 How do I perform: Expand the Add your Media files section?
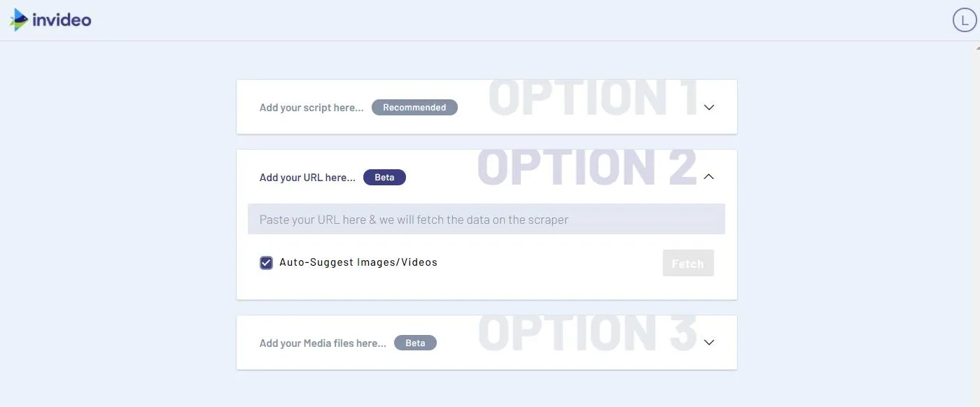tap(708, 342)
